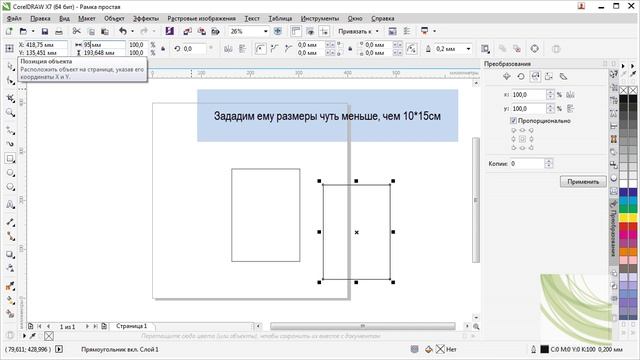Screen dimensions: 640x360
Task: Toggle the corner radius lock in the property bar
Action: (x=350, y=49)
